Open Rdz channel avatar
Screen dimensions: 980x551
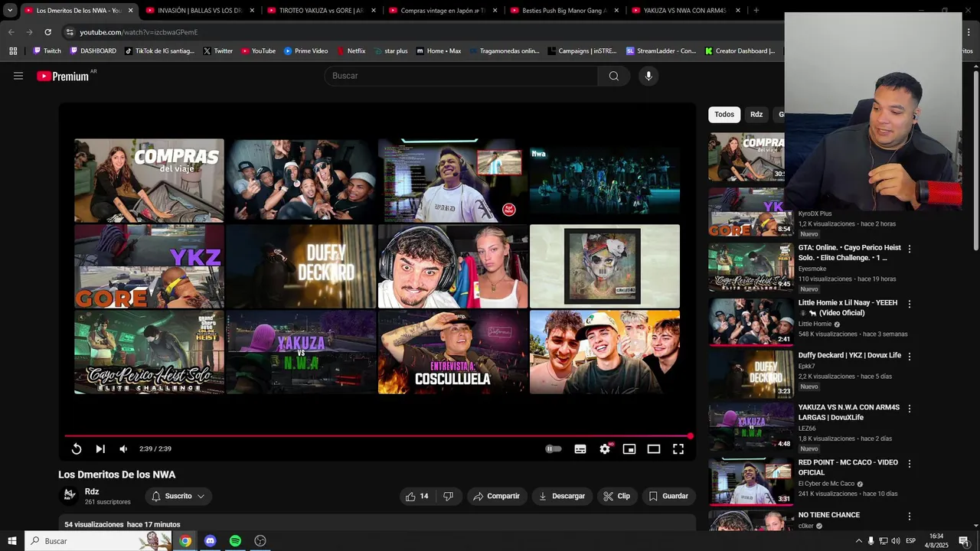(69, 496)
